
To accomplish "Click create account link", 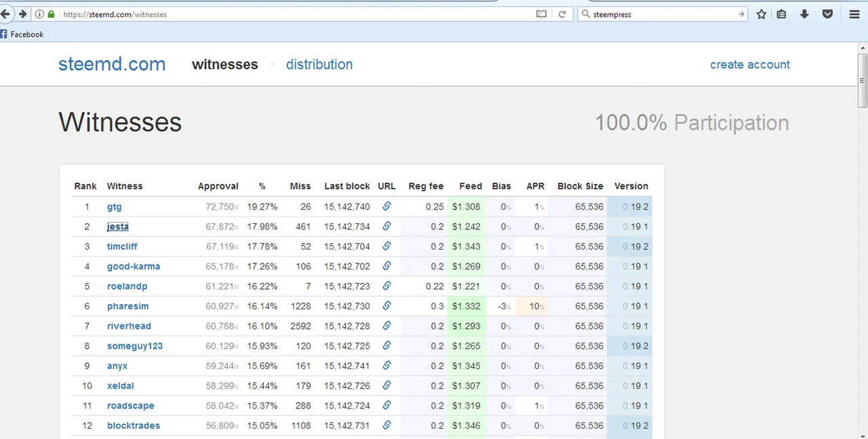I will click(x=750, y=64).
